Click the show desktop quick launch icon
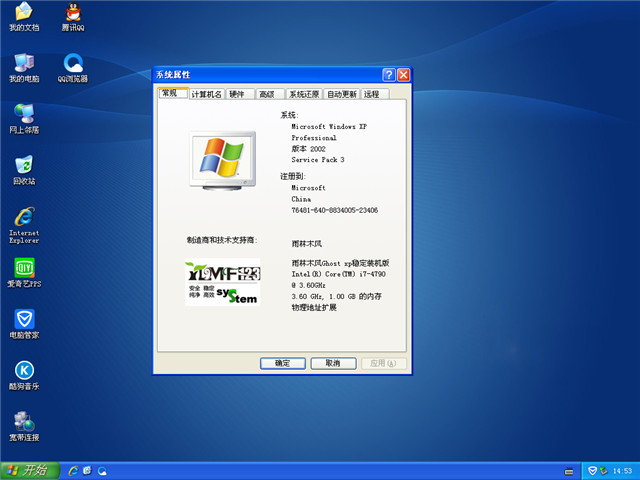Image resolution: width=640 pixels, height=480 pixels. (87, 471)
